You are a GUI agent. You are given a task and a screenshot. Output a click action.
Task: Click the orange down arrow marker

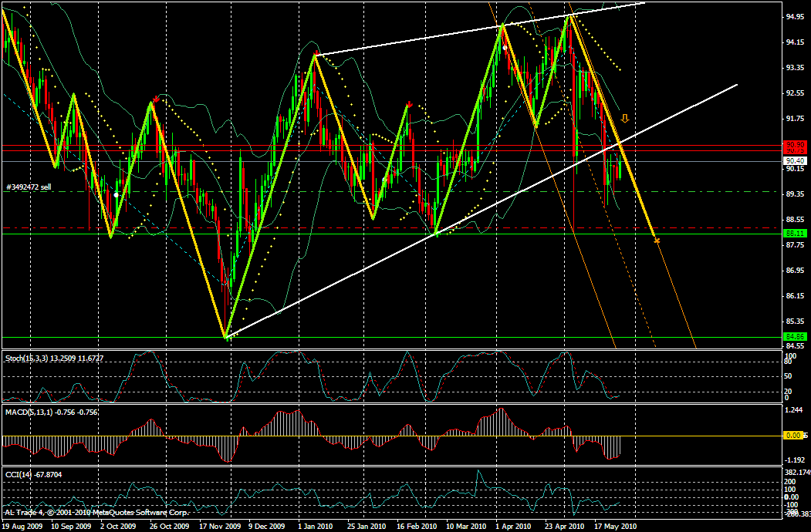click(x=625, y=118)
